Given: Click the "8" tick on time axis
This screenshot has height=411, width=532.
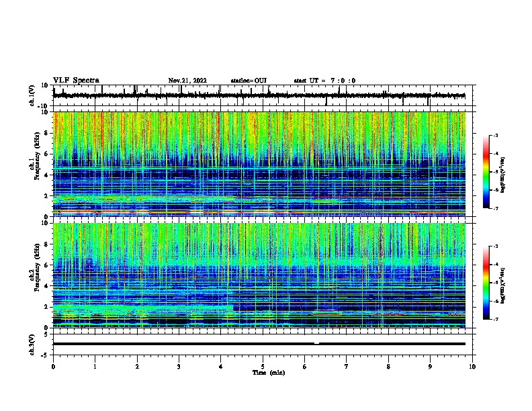Looking at the screenshot, I should [388, 367].
